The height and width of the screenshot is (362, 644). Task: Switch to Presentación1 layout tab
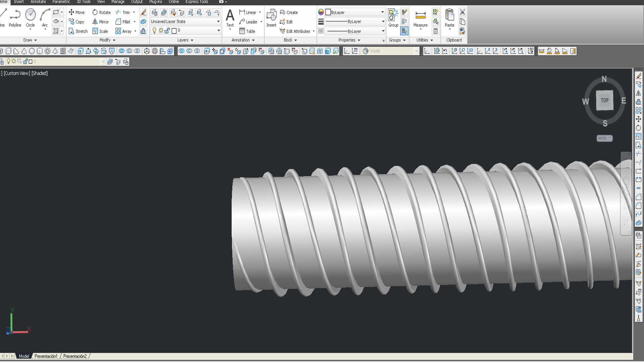pyautogui.click(x=46, y=356)
